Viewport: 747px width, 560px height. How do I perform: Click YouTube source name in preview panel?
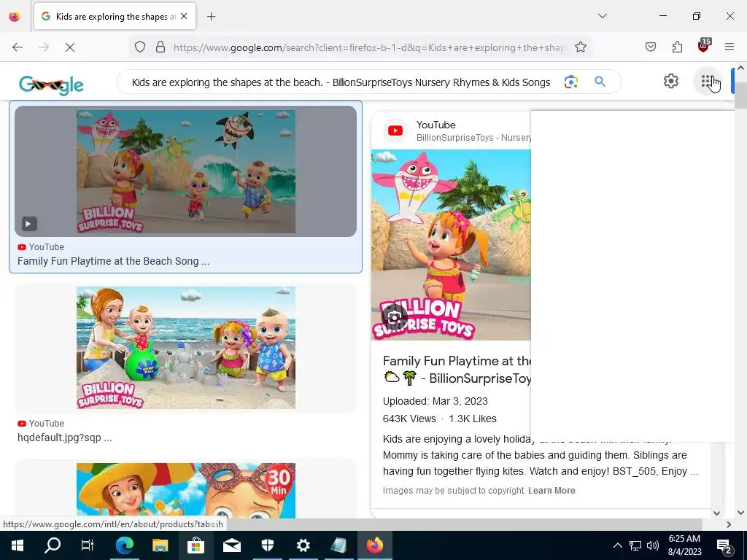click(x=436, y=125)
